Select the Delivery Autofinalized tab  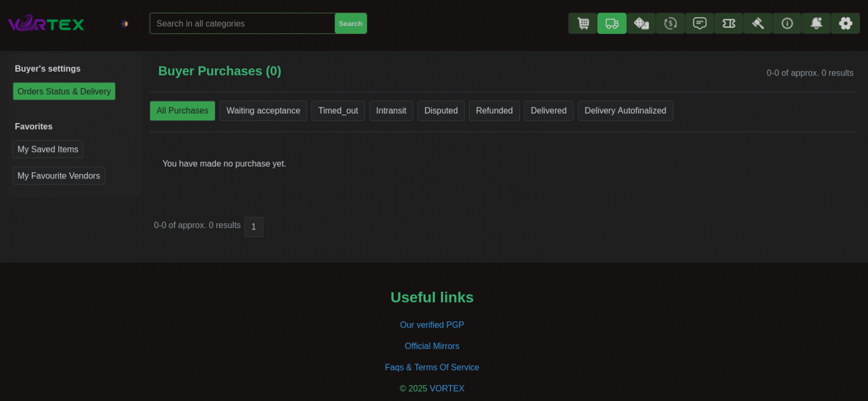point(625,111)
